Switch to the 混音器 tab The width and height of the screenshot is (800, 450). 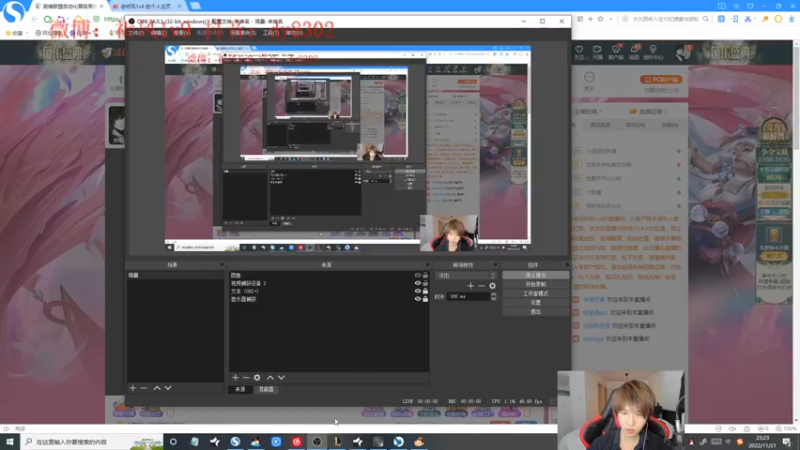tap(266, 389)
